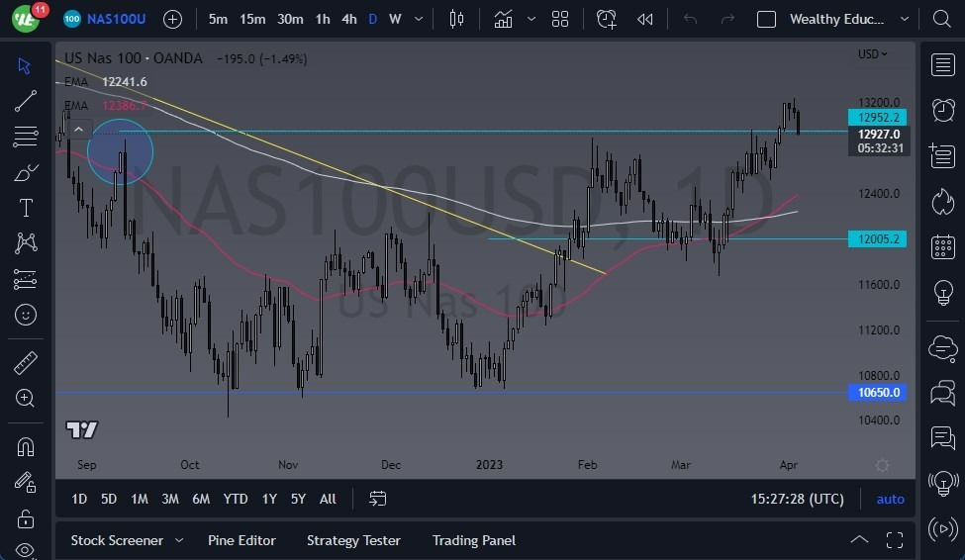Lock all drawing tools
Screen dimensions: 965x560
point(25,518)
